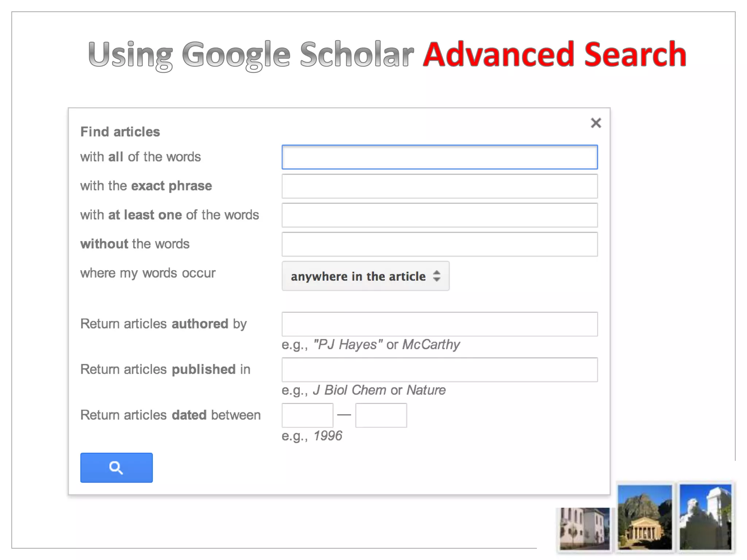The height and width of the screenshot is (560, 747).
Task: Open the 'anywhere in the article' dropdown
Action: [365, 276]
